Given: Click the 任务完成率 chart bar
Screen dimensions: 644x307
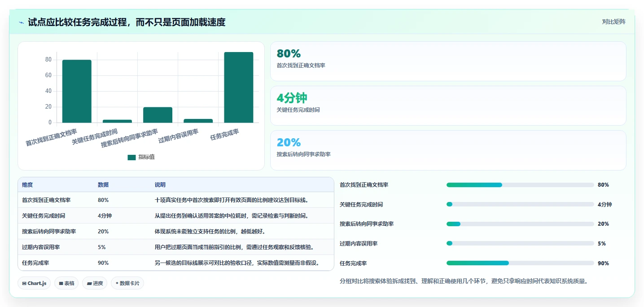Looking at the screenshot, I should (239, 88).
